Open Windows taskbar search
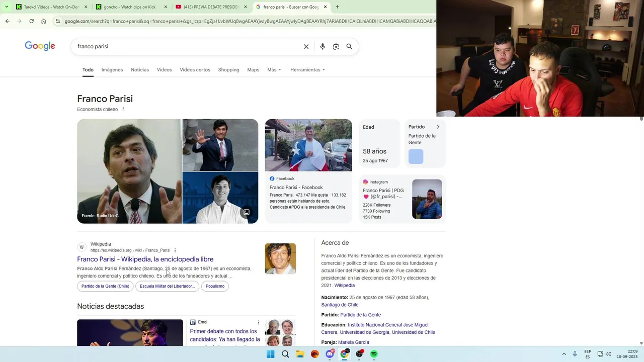 (x=285, y=354)
